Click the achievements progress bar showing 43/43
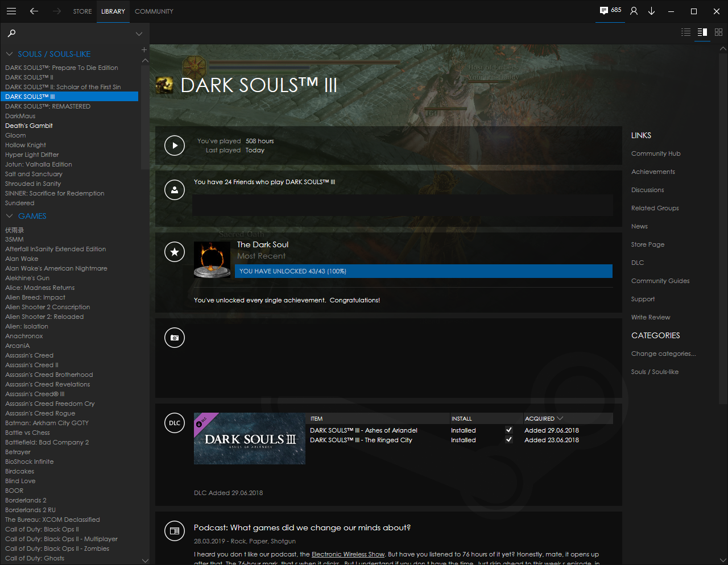 (423, 271)
